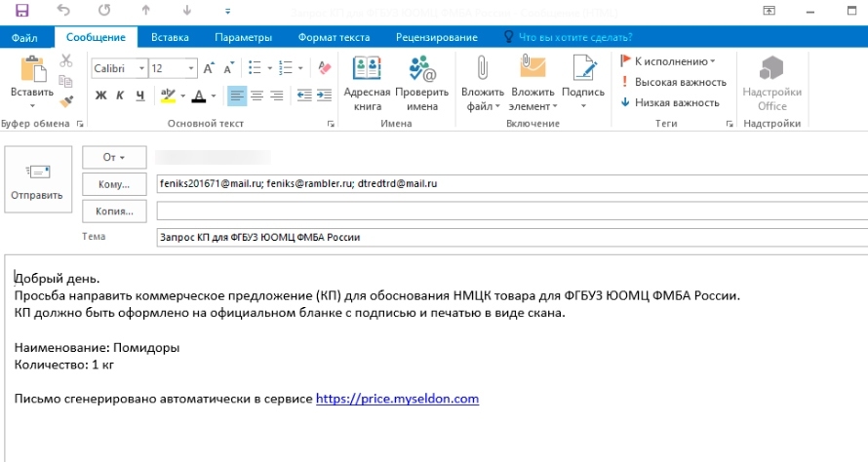Image resolution: width=868 pixels, height=462 pixels.
Task: Open the Calibri font name dropdown
Action: 141,68
